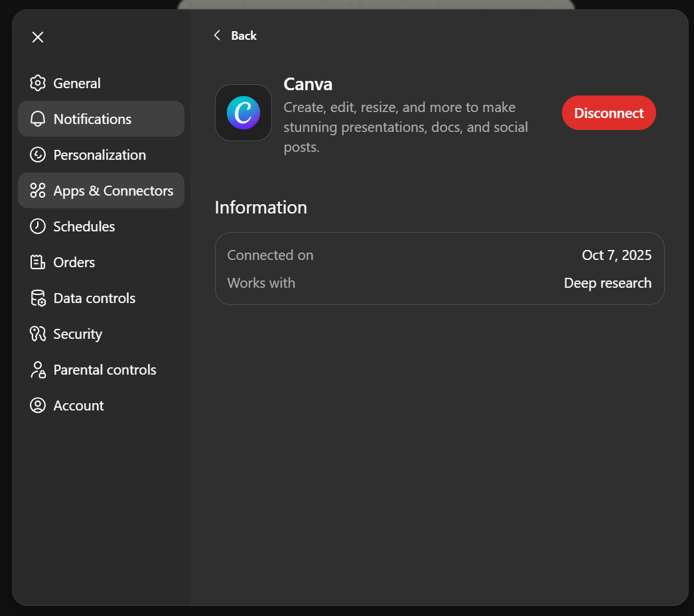Click the Notifications bell icon
Image resolution: width=694 pixels, height=616 pixels.
[x=38, y=119]
